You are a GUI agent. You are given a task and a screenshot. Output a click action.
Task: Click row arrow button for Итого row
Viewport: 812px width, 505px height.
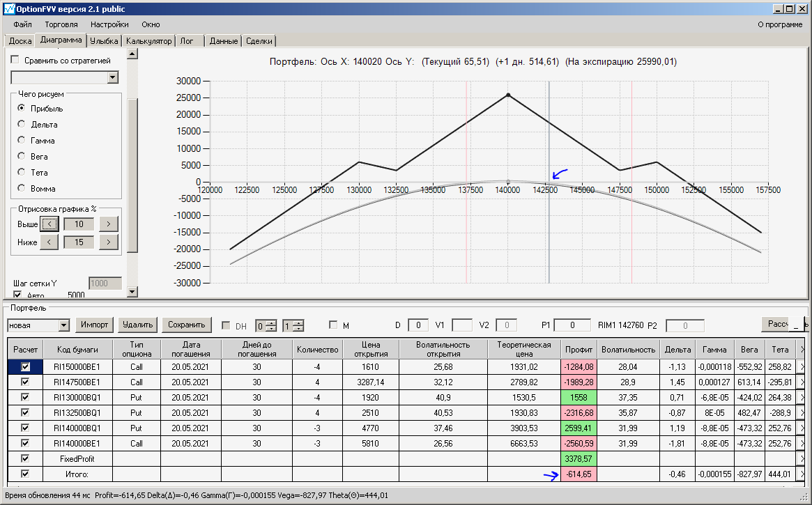(802, 474)
